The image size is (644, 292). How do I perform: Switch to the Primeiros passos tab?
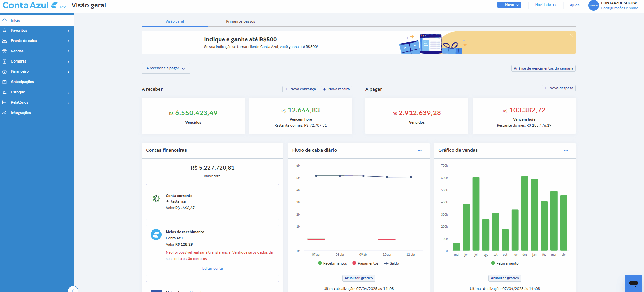coord(241,21)
